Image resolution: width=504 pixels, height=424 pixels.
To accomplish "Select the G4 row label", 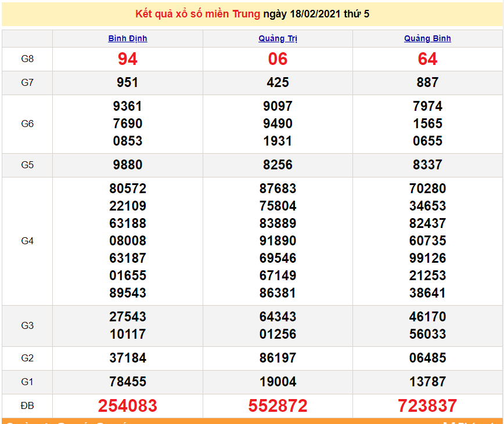I will [x=27, y=241].
